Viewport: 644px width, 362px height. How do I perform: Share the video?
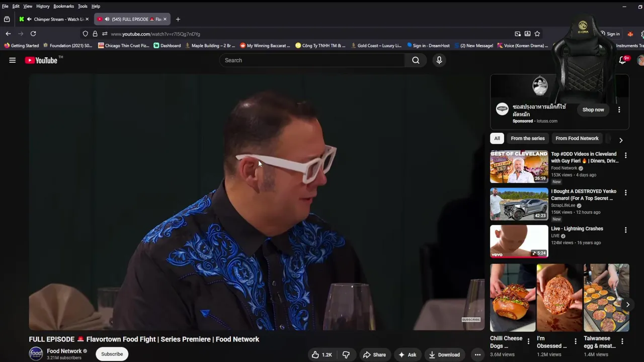(374, 355)
